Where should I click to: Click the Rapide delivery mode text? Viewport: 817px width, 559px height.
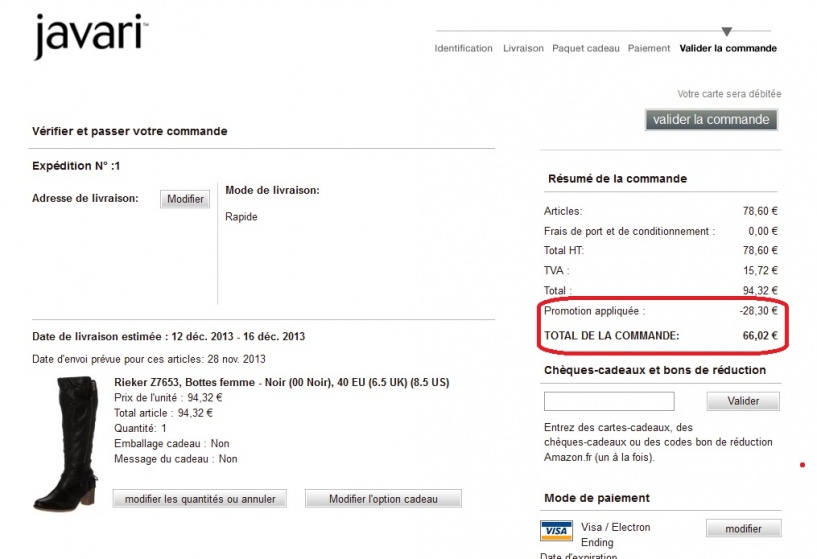click(241, 217)
